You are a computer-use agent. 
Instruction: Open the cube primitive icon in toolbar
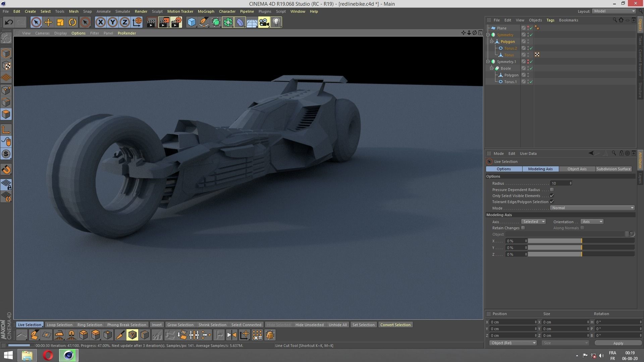tap(192, 22)
